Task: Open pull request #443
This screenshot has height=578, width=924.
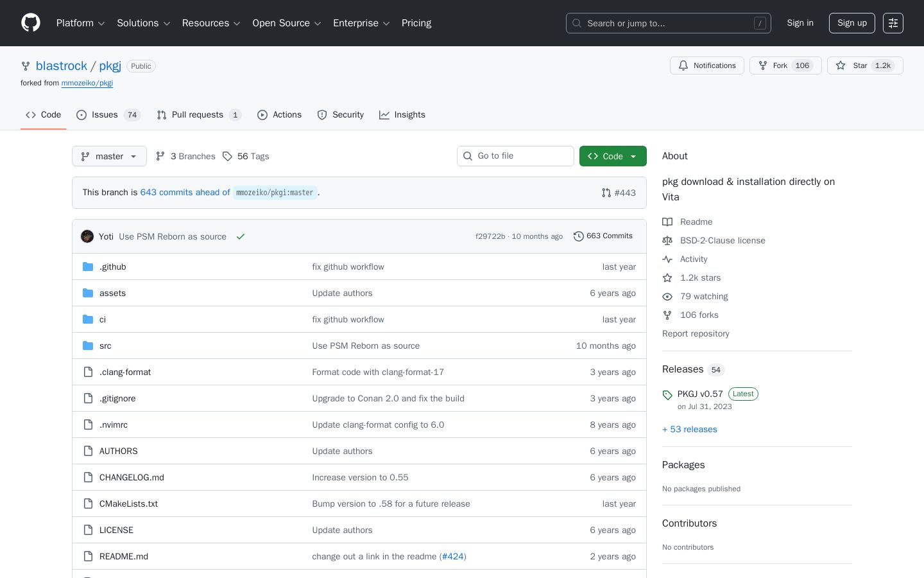Action: coord(619,193)
